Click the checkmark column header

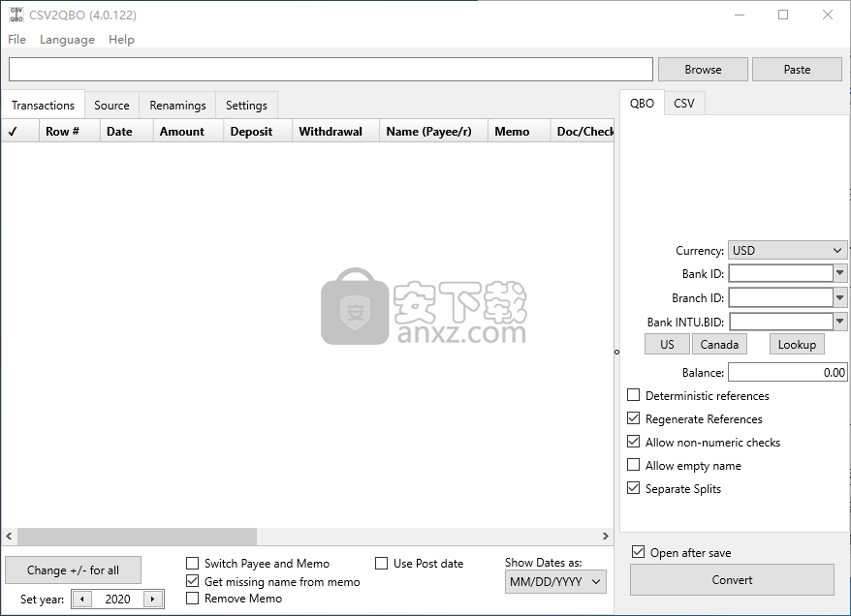[20, 131]
